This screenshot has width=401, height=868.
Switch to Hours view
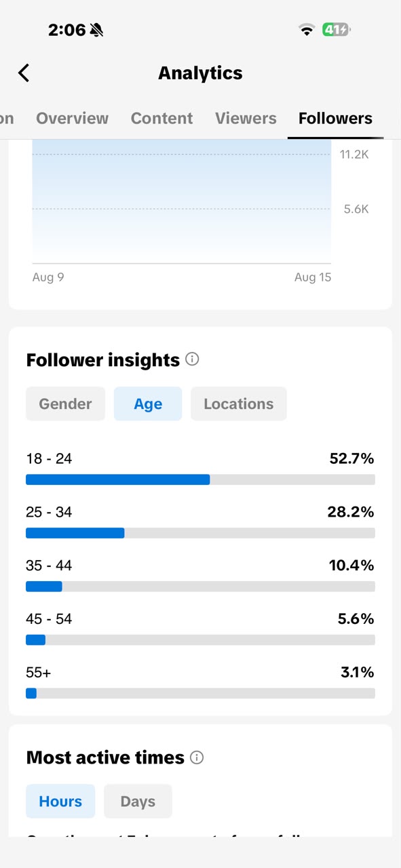(x=60, y=801)
